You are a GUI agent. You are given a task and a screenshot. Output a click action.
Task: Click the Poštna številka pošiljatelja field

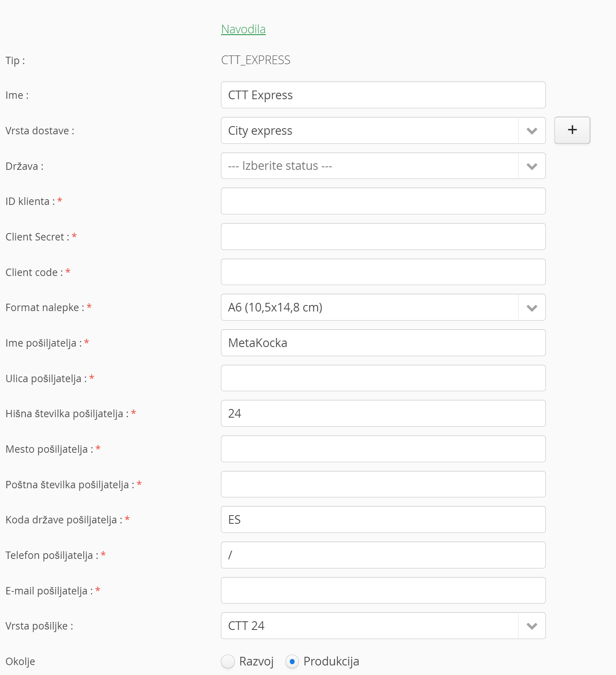pyautogui.click(x=383, y=484)
